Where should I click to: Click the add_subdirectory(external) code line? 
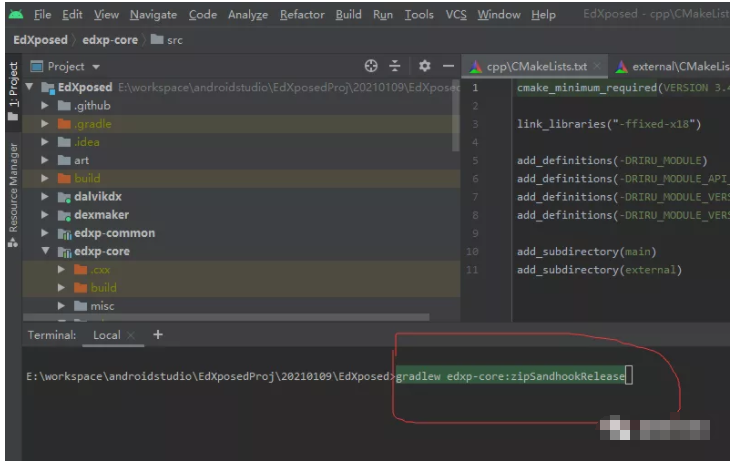(599, 270)
